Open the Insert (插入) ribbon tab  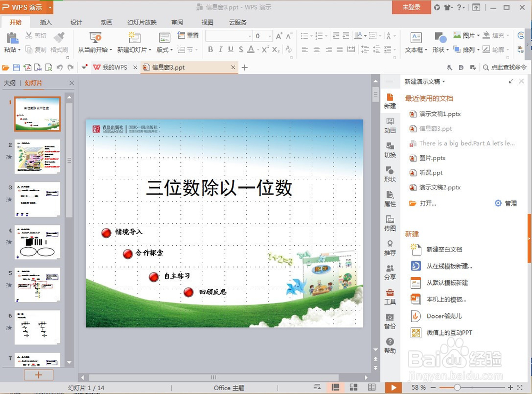[46, 22]
